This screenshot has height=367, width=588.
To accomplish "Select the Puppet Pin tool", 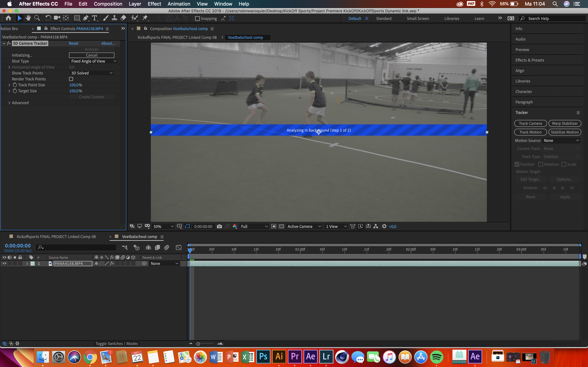I will pyautogui.click(x=145, y=18).
